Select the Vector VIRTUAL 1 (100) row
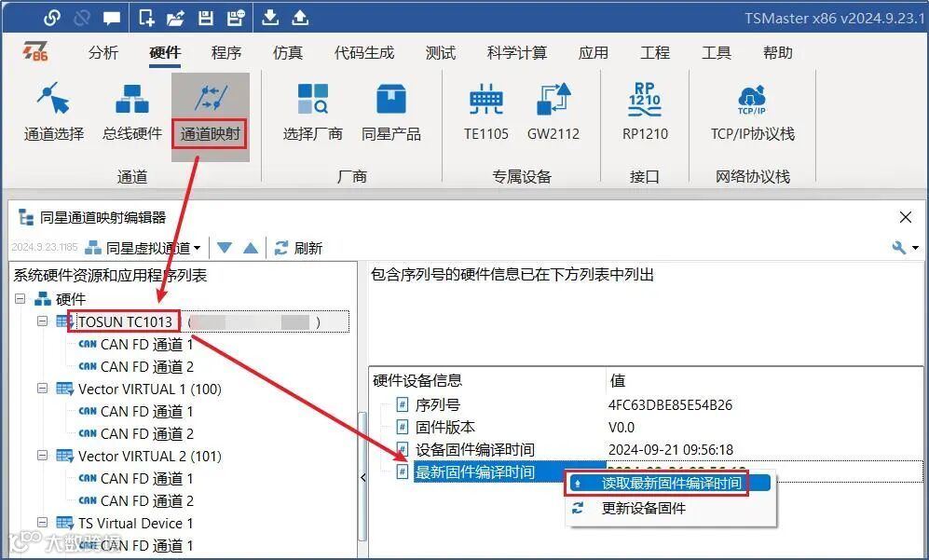The height and width of the screenshot is (560, 929). pos(139,389)
